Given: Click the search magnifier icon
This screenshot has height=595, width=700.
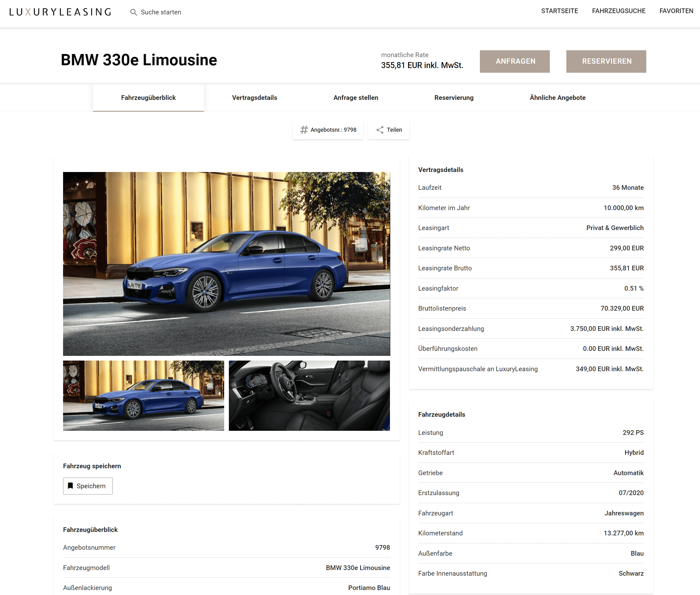Looking at the screenshot, I should coord(134,12).
